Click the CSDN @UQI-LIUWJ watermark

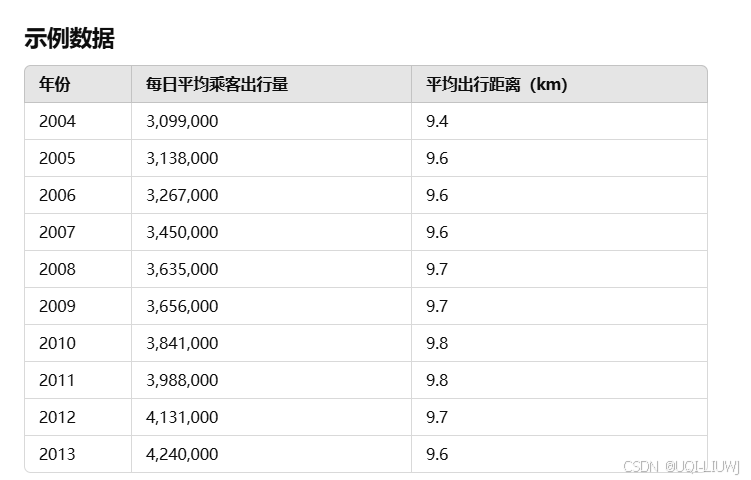coord(680,467)
